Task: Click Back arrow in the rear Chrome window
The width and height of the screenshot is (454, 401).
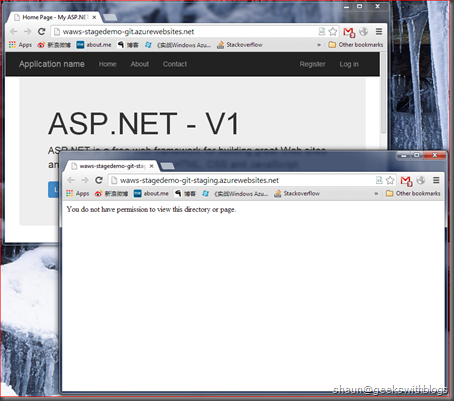Action: (x=13, y=32)
